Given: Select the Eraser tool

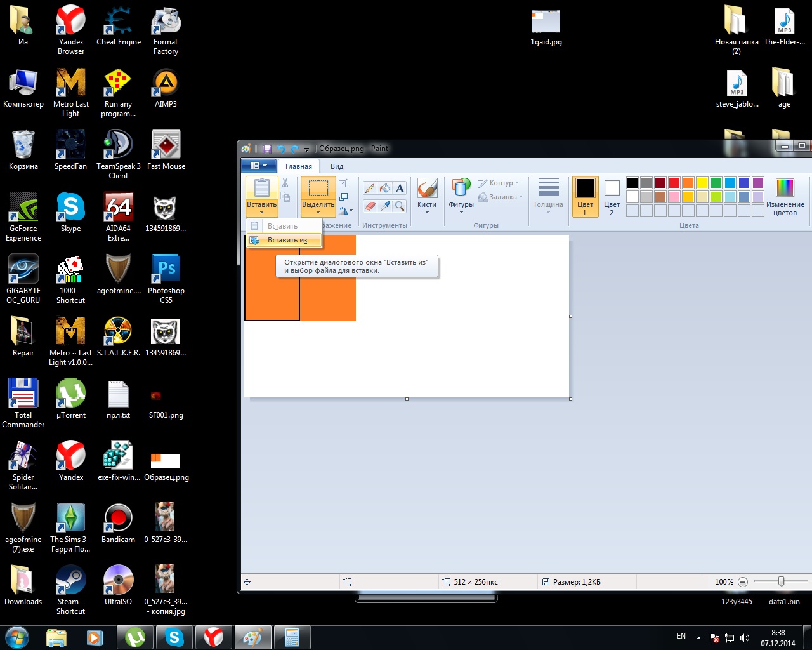Looking at the screenshot, I should tap(370, 206).
